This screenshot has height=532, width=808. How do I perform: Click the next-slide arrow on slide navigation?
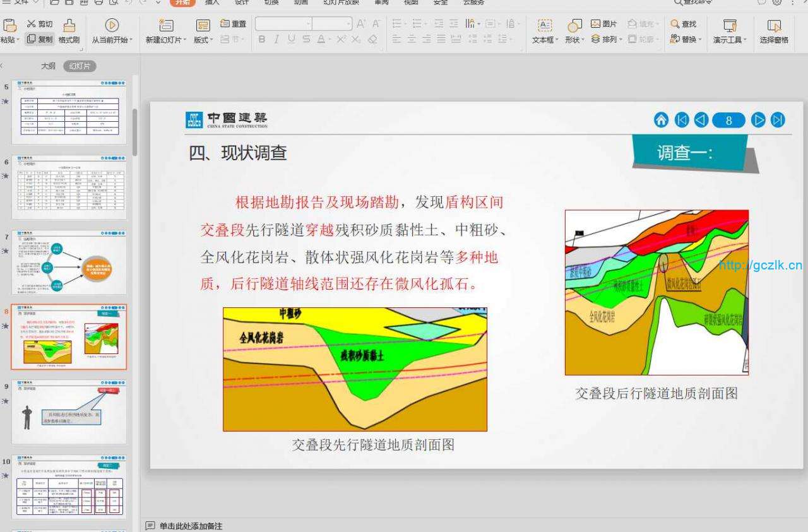[758, 120]
